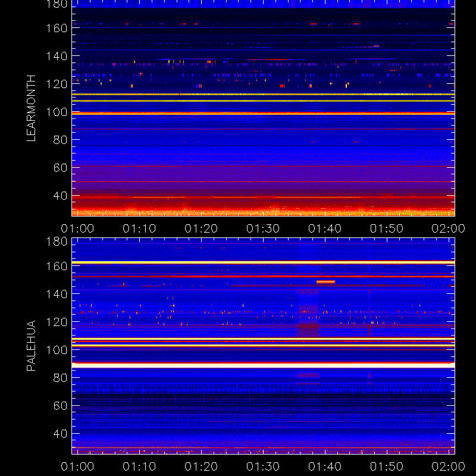Select the 80 frequency label on Palehua plot
Screen dimensions: 476x476
[x=60, y=378]
